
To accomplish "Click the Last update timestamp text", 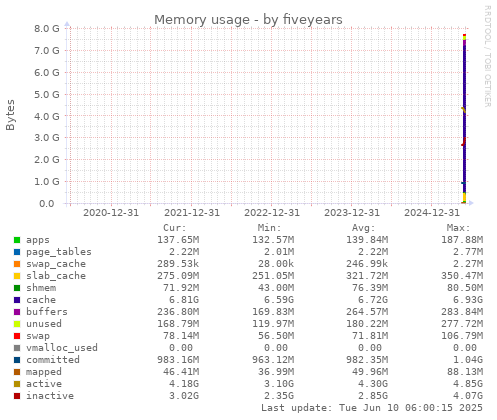I will pos(372,408).
